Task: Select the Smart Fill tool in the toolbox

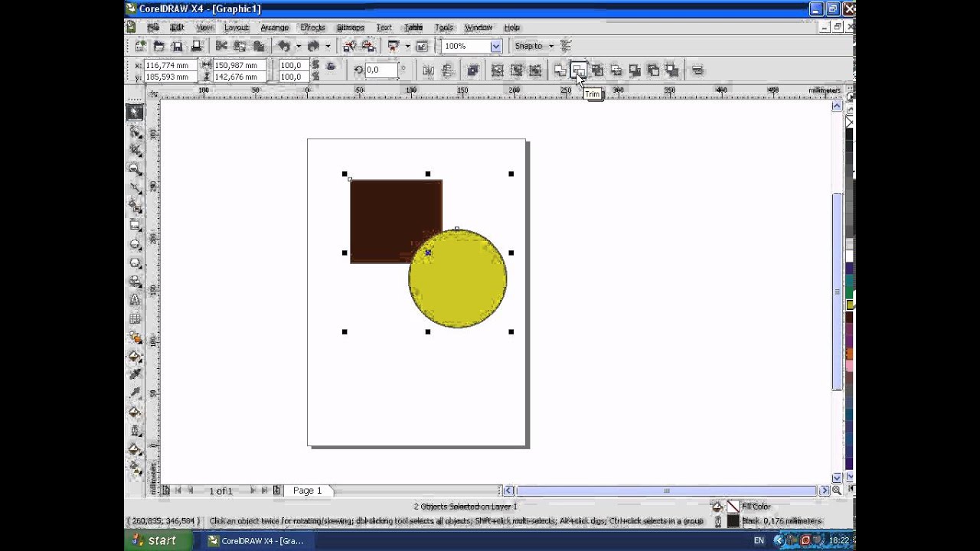Action: tap(135, 207)
